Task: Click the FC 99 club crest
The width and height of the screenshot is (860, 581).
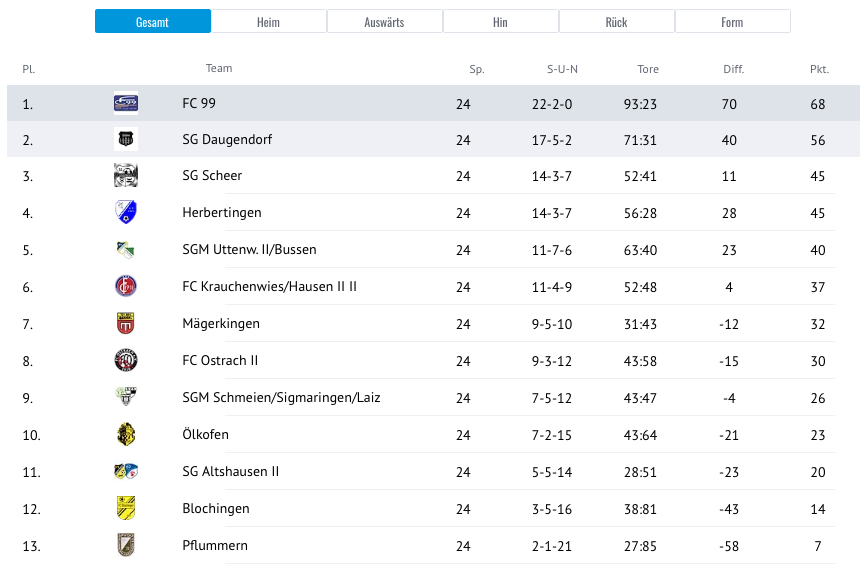Action: (x=125, y=103)
